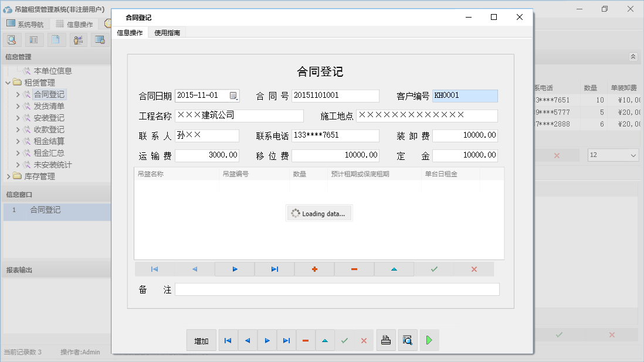Select the search/query toolbar icon
Viewport: 644px width, 362px height.
[x=12, y=39]
